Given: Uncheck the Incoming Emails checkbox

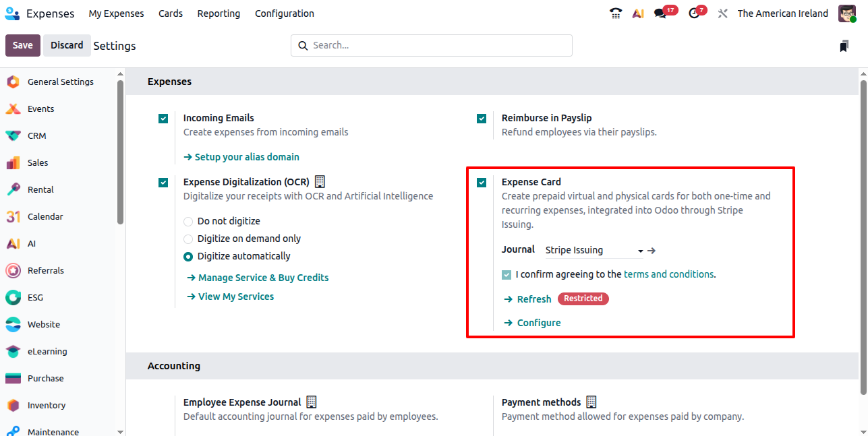Looking at the screenshot, I should click(163, 119).
